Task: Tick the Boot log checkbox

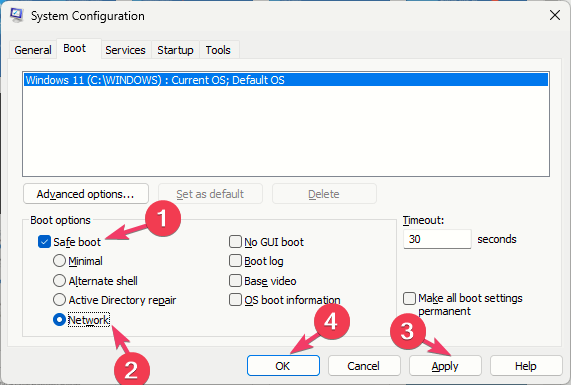Action: (x=235, y=261)
